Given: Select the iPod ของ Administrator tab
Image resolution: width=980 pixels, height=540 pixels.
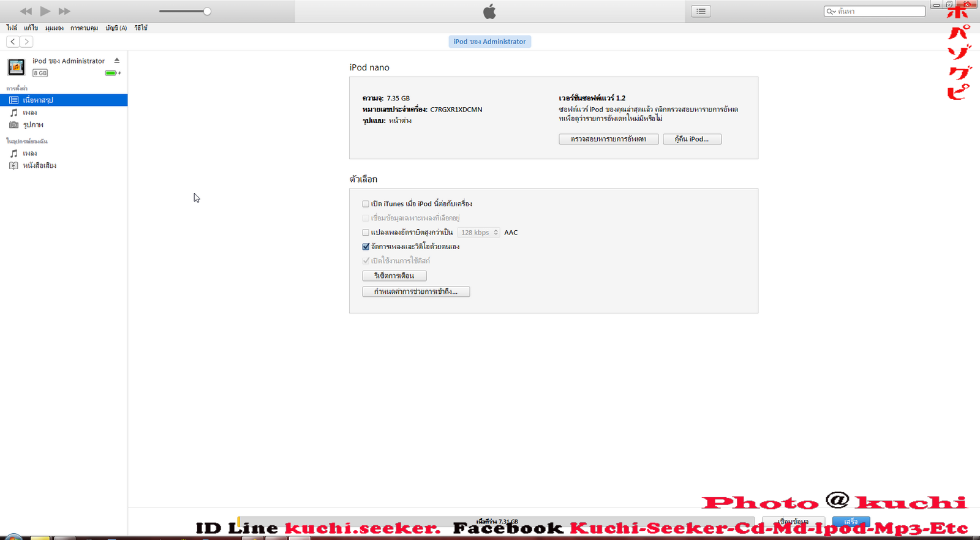Looking at the screenshot, I should [489, 42].
